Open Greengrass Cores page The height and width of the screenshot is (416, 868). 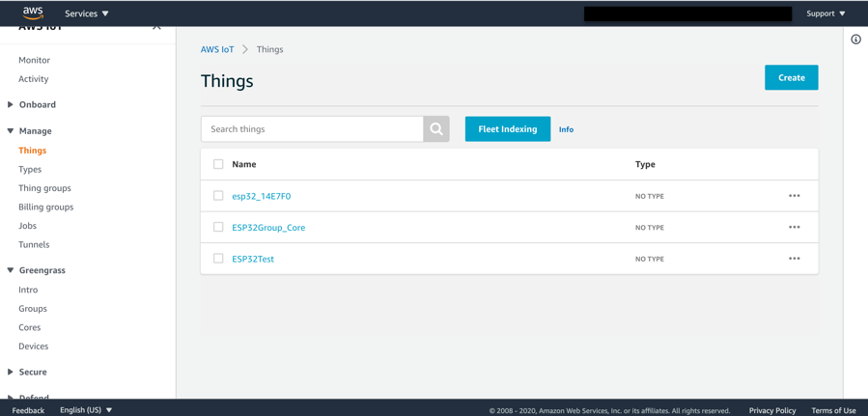30,327
